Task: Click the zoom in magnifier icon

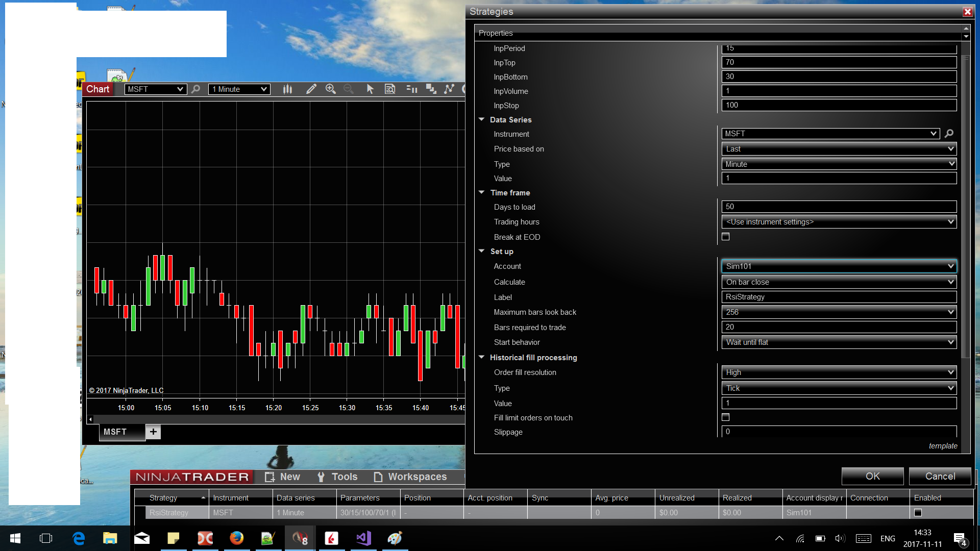Action: point(331,89)
